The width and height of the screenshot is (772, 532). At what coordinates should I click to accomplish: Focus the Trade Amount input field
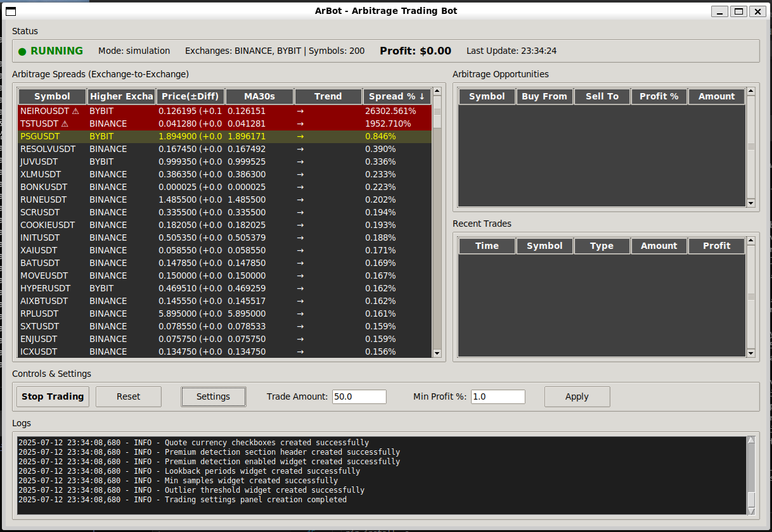coord(359,396)
